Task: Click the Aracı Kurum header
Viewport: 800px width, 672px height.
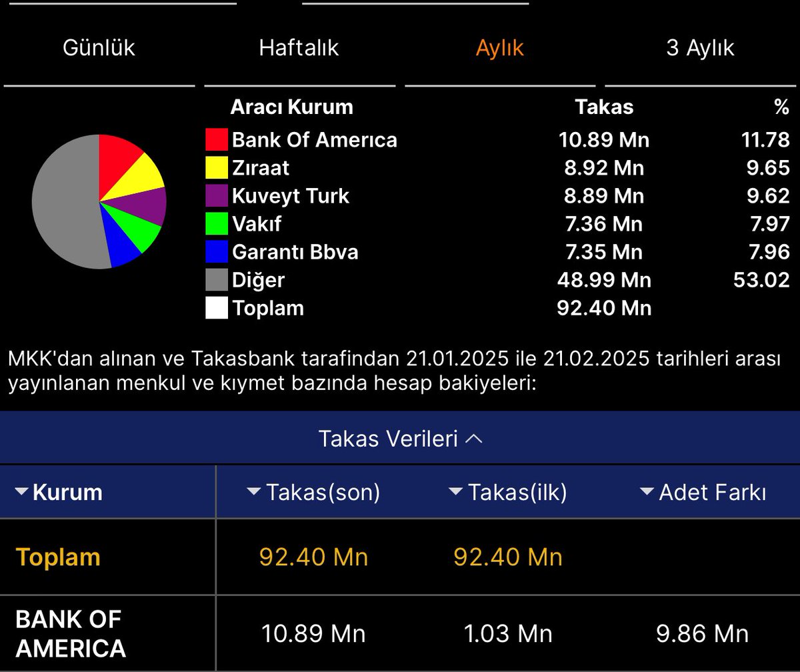Action: (x=291, y=107)
